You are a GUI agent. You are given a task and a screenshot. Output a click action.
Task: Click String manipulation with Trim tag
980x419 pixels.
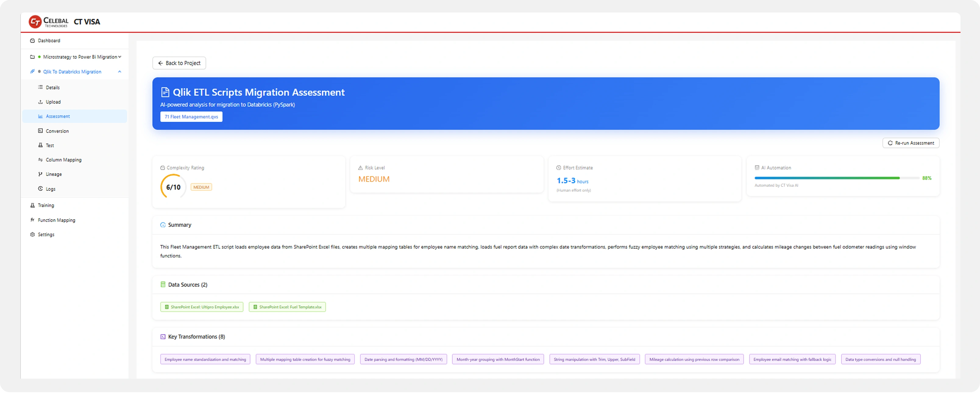click(595, 359)
